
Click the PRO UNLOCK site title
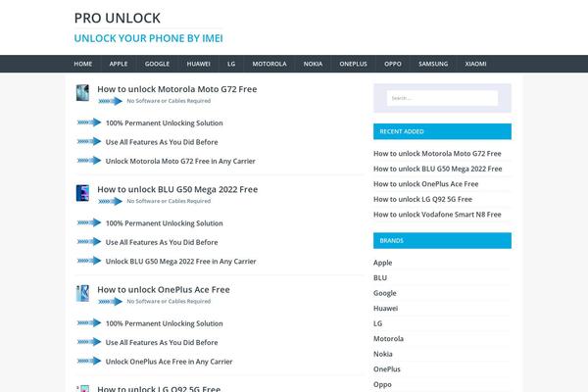click(x=117, y=18)
